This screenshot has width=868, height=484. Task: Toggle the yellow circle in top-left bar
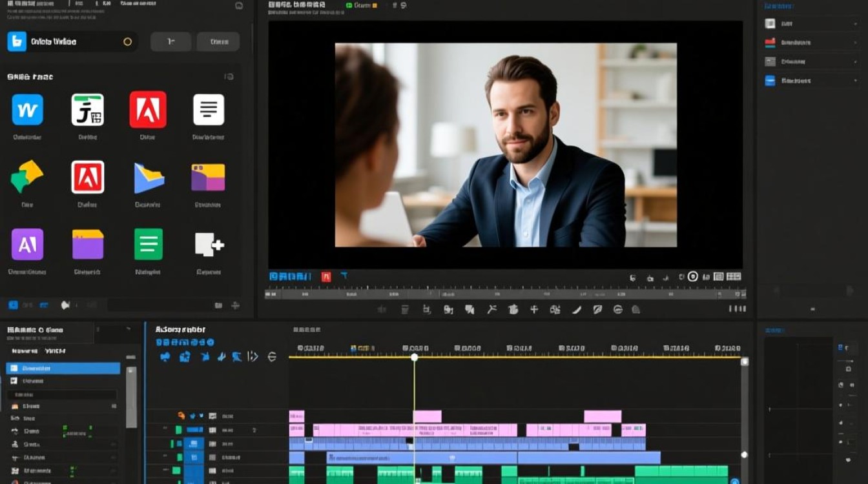click(127, 42)
